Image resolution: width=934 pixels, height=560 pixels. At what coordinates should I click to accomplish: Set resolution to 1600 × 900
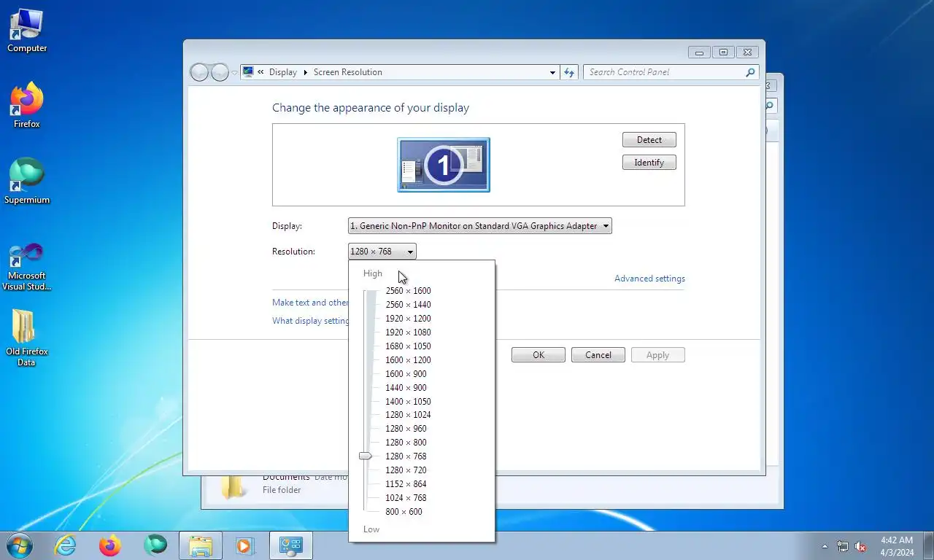(x=406, y=374)
